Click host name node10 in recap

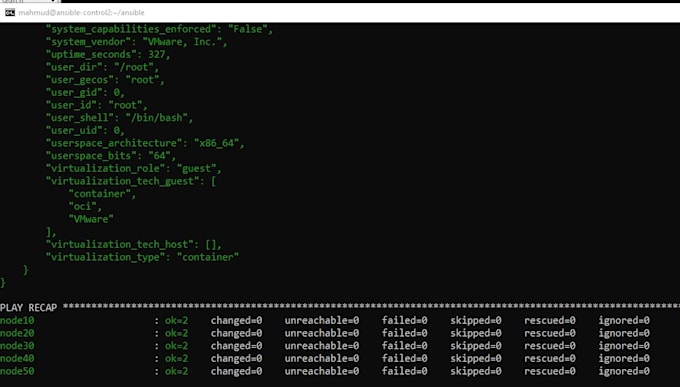pyautogui.click(x=17, y=320)
